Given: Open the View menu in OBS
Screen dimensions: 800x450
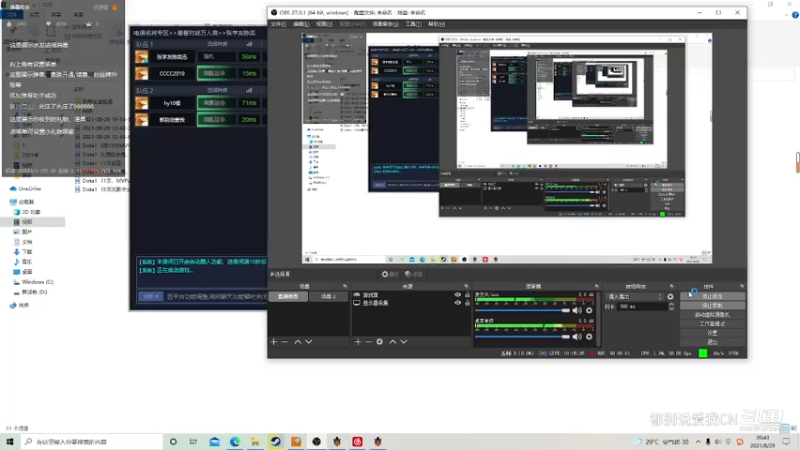Looking at the screenshot, I should (x=324, y=24).
